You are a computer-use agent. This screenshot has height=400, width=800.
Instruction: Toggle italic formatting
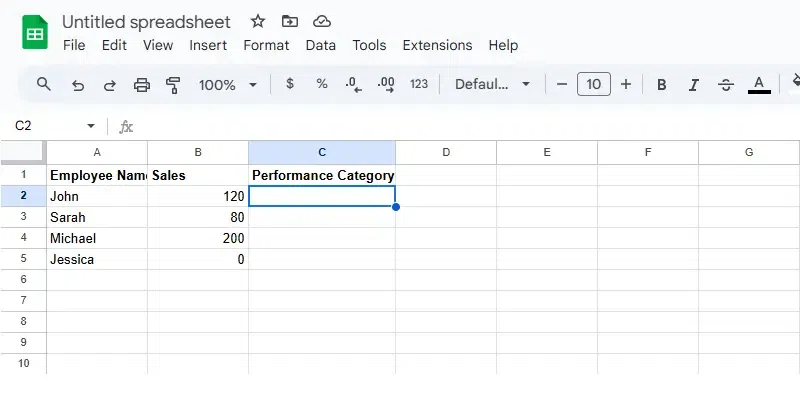(x=693, y=85)
